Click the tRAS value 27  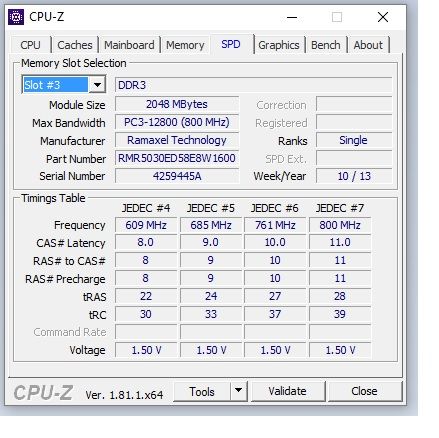(x=275, y=296)
